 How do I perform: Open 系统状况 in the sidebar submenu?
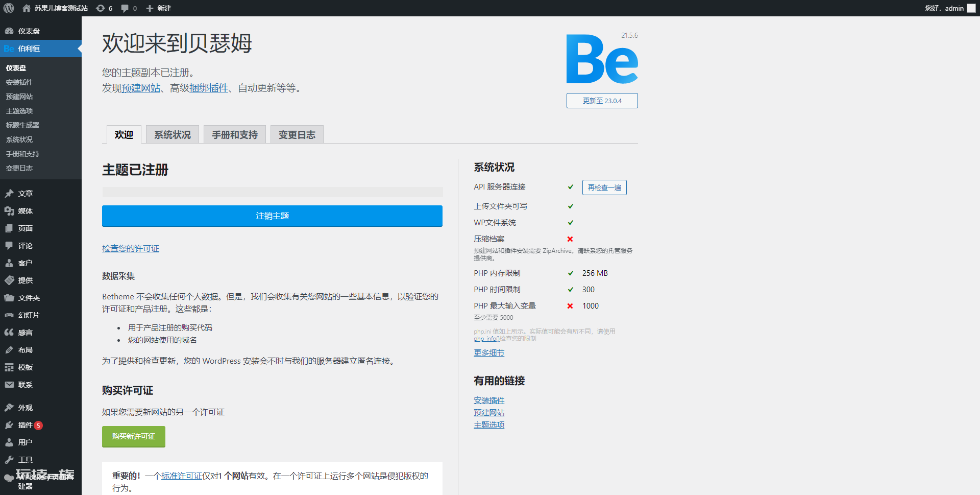[x=19, y=139]
